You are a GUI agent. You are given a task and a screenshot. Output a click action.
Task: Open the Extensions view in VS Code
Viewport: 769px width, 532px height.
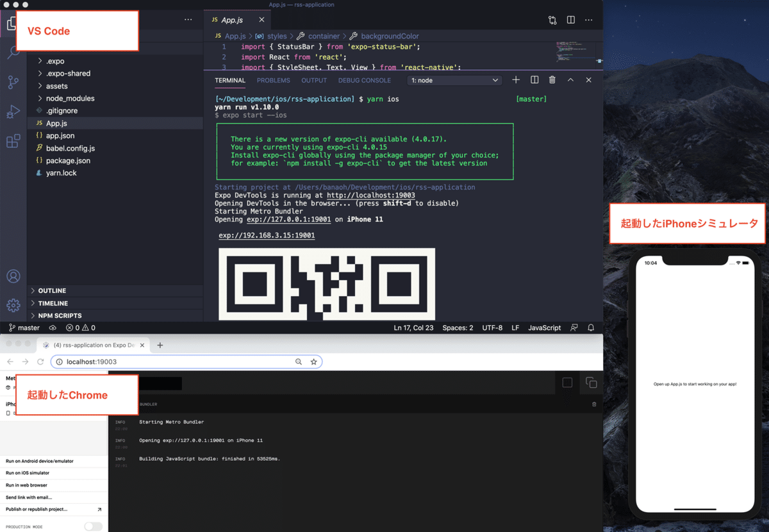tap(13, 142)
